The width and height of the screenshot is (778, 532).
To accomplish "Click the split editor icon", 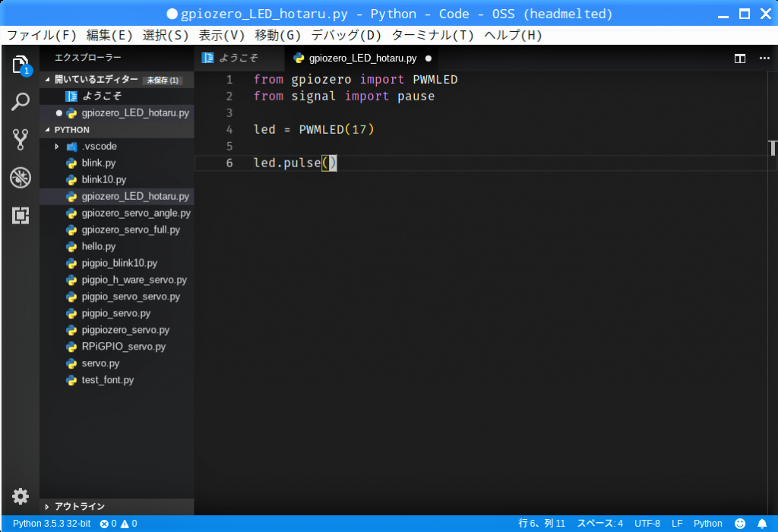I will tap(739, 59).
